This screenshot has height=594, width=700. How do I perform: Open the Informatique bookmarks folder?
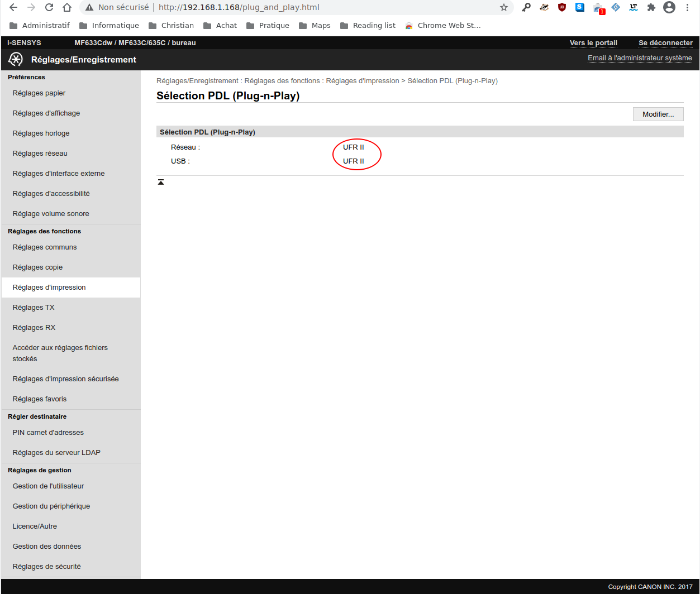(x=109, y=25)
